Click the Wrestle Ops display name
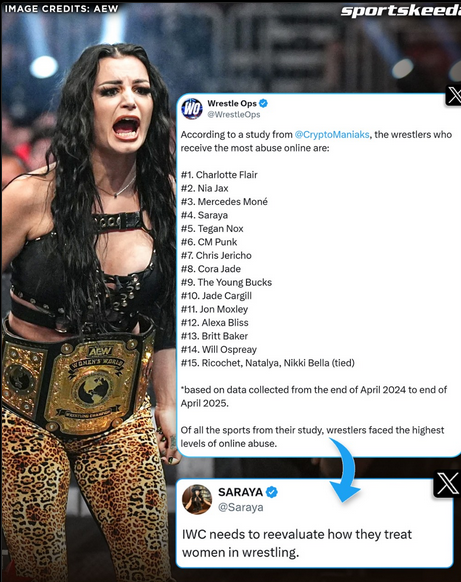Viewport: 461px width, 582px height. point(232,103)
